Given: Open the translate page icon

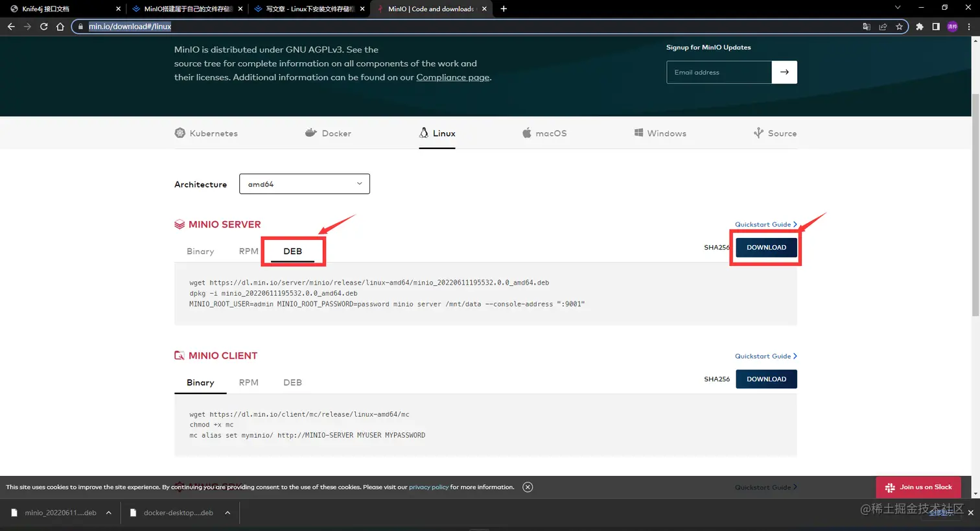Looking at the screenshot, I should [867, 27].
